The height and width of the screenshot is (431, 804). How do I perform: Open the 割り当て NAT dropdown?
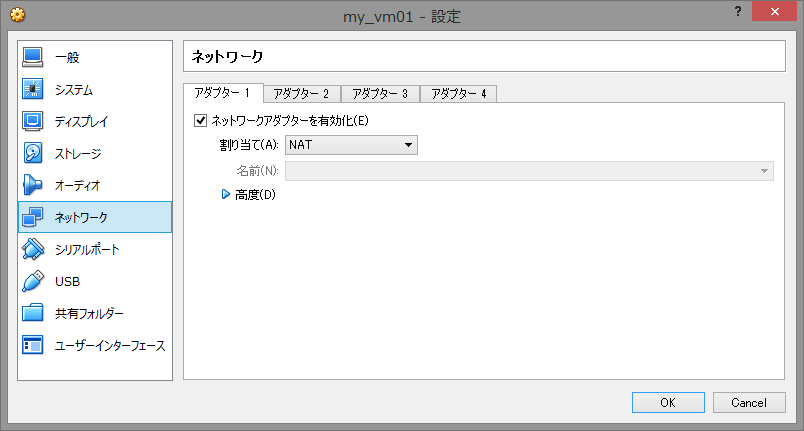[351, 145]
